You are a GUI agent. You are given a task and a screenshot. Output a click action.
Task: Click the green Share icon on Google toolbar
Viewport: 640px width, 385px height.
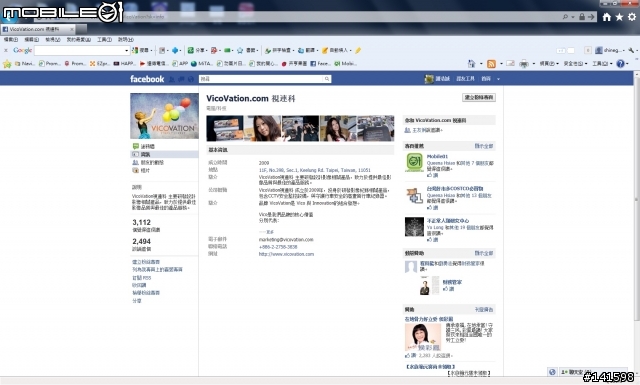(190, 50)
